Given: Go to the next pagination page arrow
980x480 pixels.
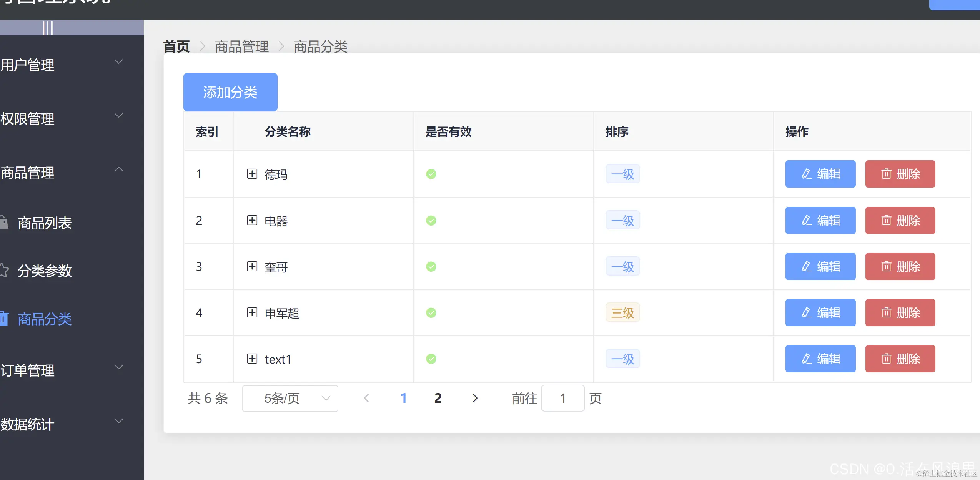Looking at the screenshot, I should pyautogui.click(x=475, y=398).
